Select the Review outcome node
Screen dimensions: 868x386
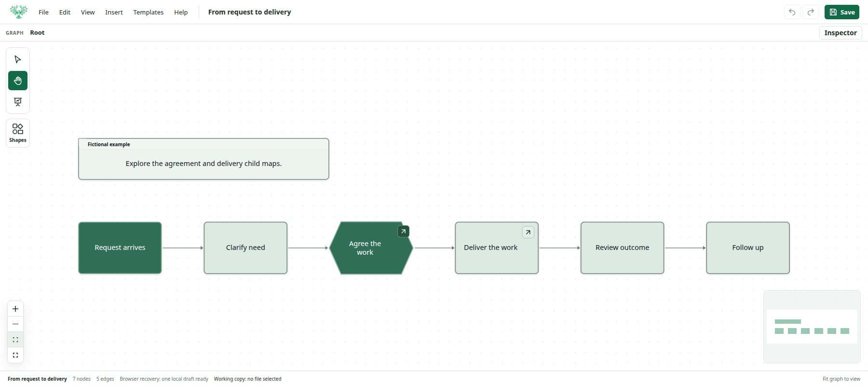point(622,248)
